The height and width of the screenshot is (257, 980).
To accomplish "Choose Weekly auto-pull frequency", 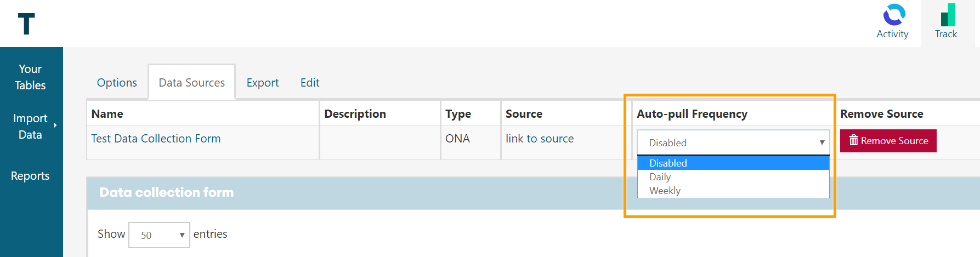I will (733, 191).
